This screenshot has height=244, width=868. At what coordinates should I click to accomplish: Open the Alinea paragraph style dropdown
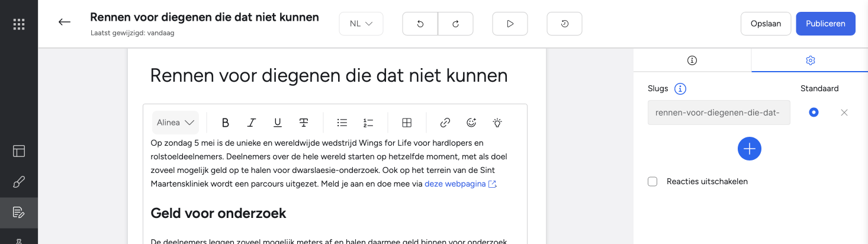tap(175, 123)
